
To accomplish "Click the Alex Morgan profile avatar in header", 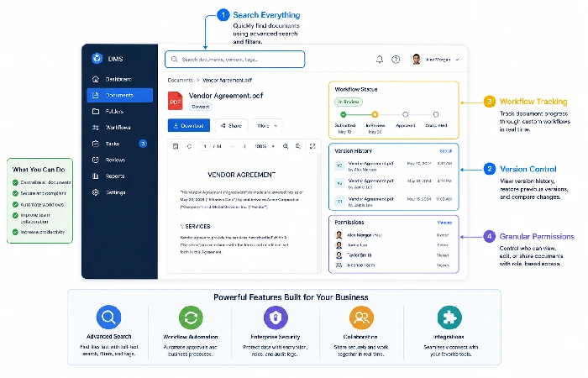I will 417,60.
